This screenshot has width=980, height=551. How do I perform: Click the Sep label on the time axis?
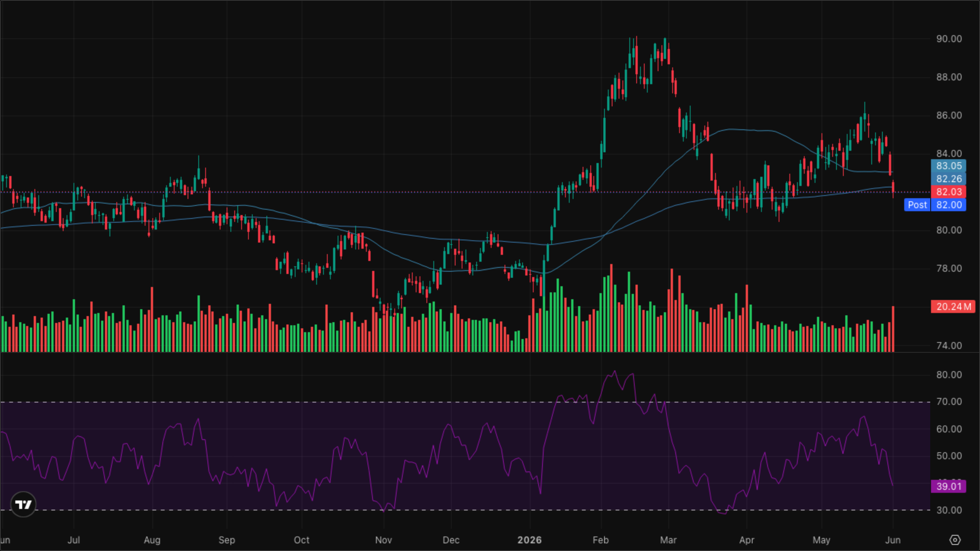227,540
